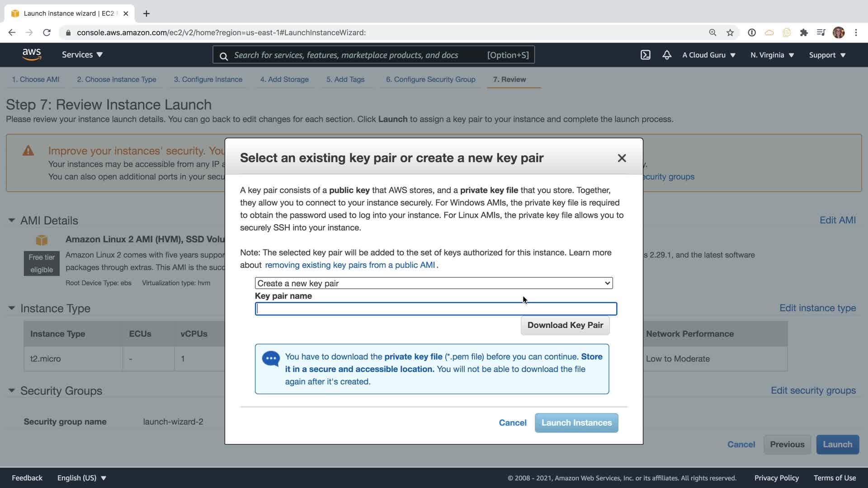Collapse the Security Groups section
The image size is (868, 488).
click(11, 390)
